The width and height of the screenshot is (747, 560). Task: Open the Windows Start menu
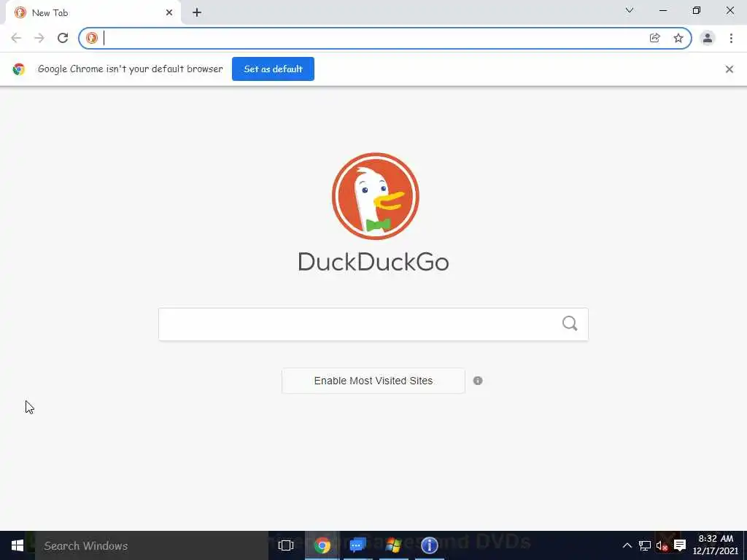tap(18, 545)
